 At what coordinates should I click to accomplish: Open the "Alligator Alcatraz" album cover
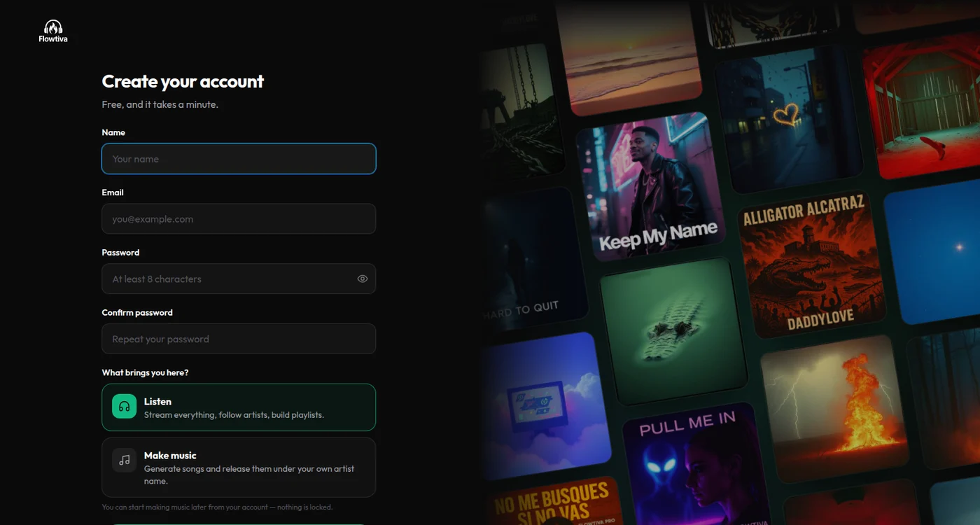[812, 264]
